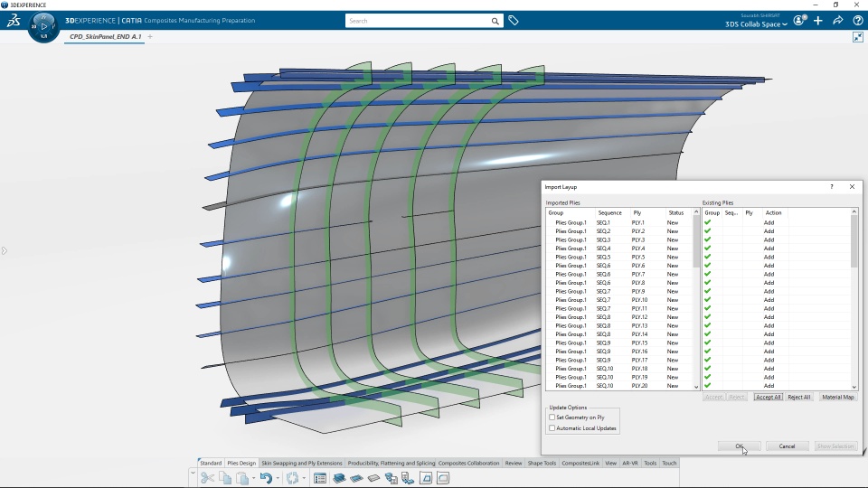Click the Update refresh icon
The image size is (868, 488).
coord(292,478)
